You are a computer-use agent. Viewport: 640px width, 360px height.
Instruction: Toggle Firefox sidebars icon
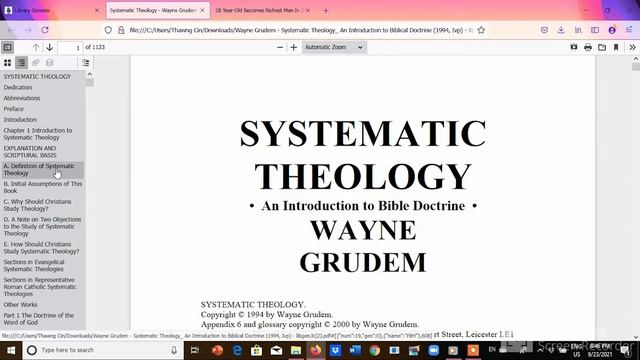point(595,30)
